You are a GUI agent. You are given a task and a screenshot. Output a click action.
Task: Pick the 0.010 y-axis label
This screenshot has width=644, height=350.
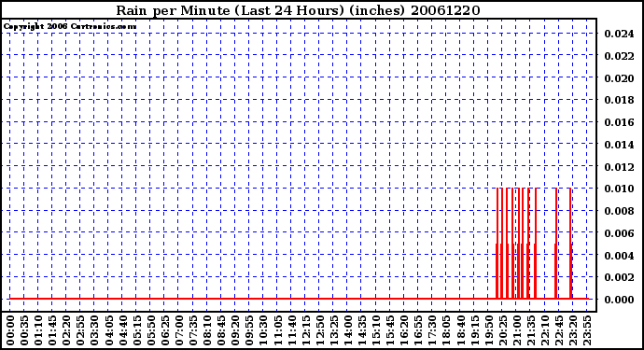pos(619,189)
